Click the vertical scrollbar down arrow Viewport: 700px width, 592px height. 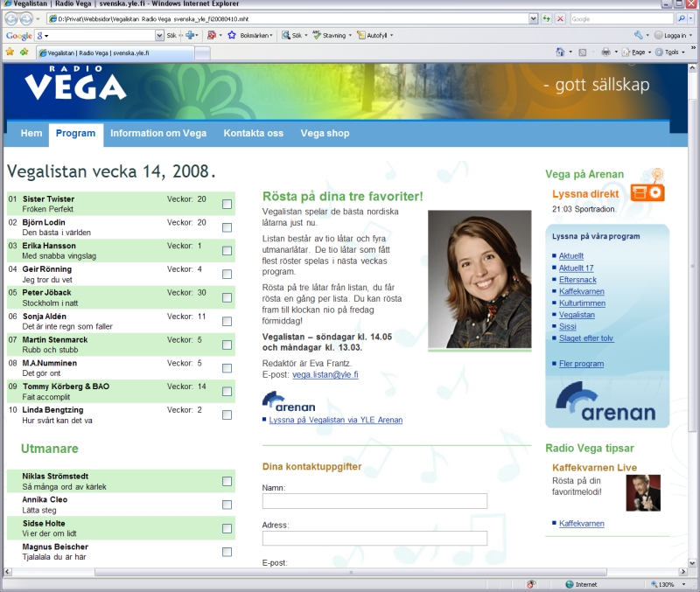coord(692,562)
